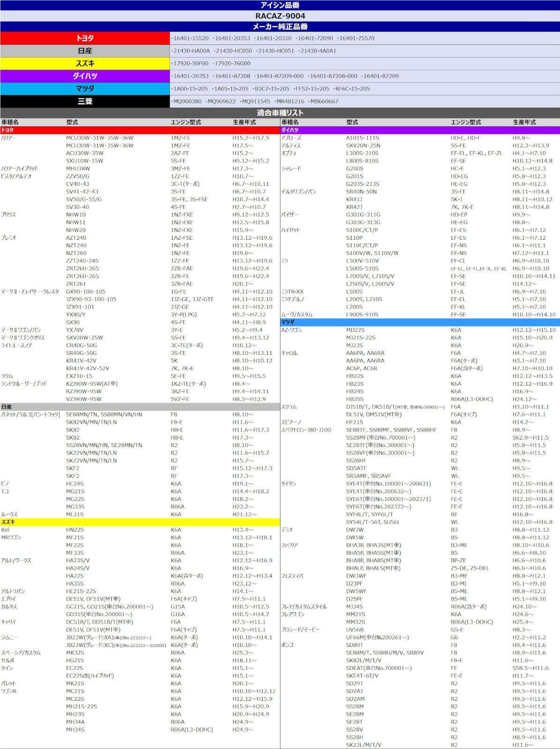Select the ハリアー model name
The height and width of the screenshot is (749, 560).
coord(9,138)
